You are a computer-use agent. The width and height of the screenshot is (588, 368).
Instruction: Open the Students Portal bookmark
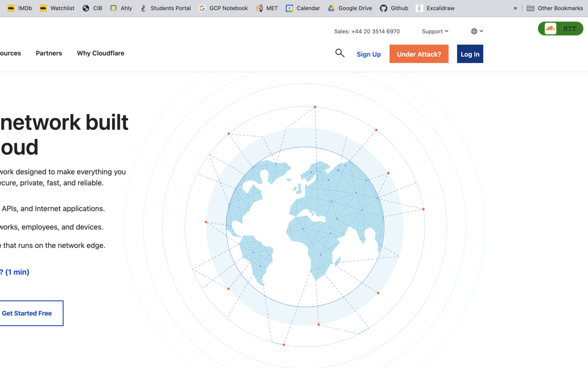(165, 8)
